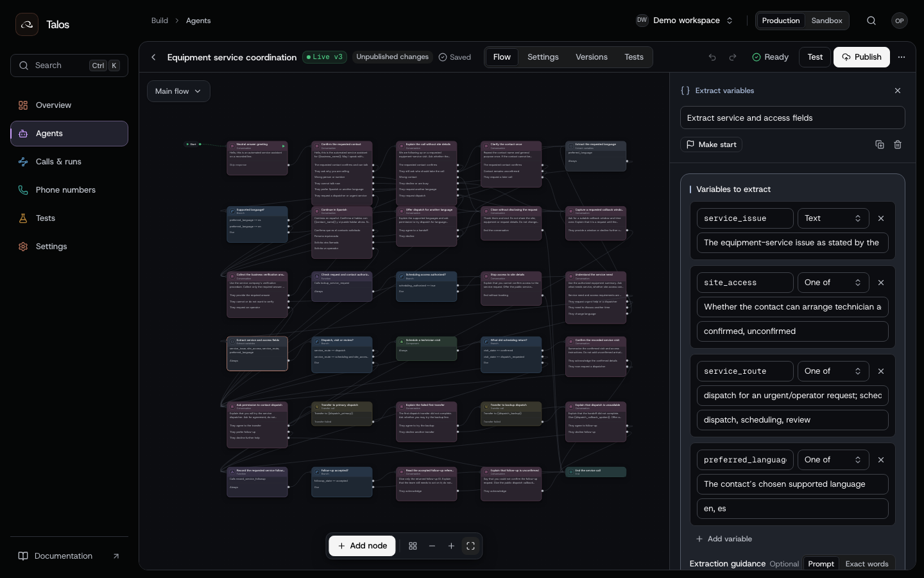Switch to the Settings tab
Screen dimensions: 924x578
coord(543,57)
